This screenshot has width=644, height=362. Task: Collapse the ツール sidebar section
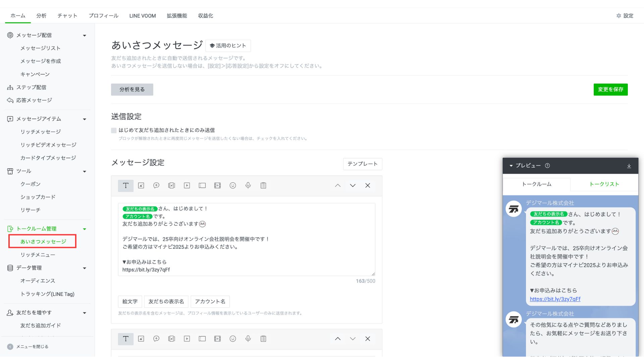pos(85,172)
